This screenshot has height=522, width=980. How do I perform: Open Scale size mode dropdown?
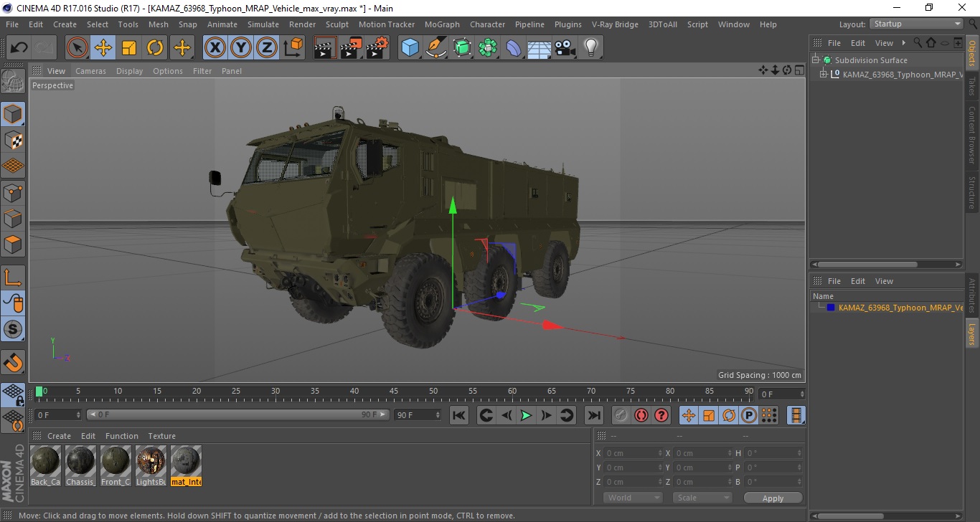pyautogui.click(x=702, y=498)
